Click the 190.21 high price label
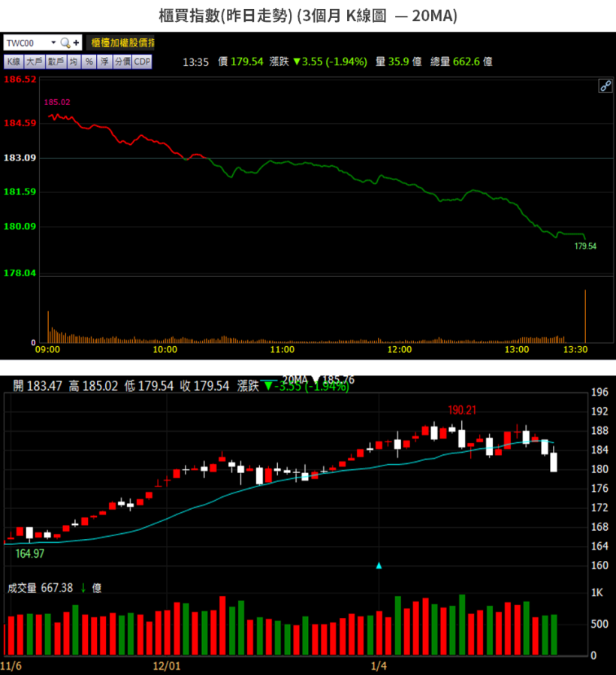 tap(463, 411)
